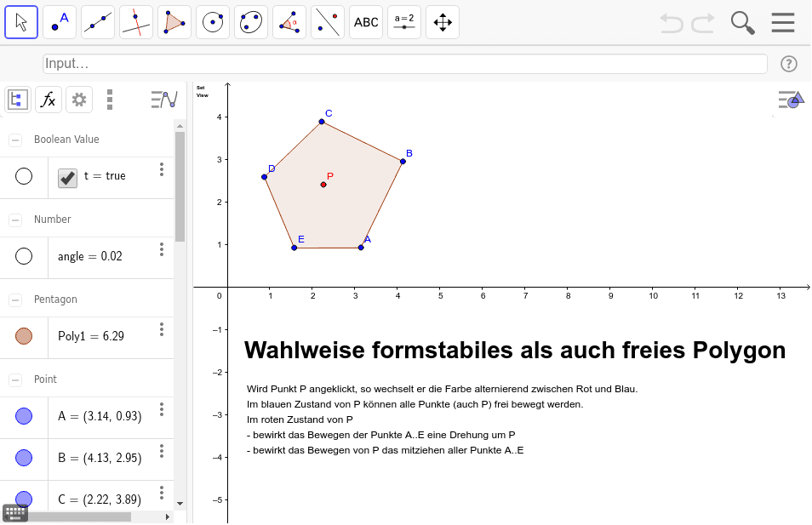The width and height of the screenshot is (812, 525).
Task: Click the algebra scrollbar up arrow
Action: tap(180, 126)
